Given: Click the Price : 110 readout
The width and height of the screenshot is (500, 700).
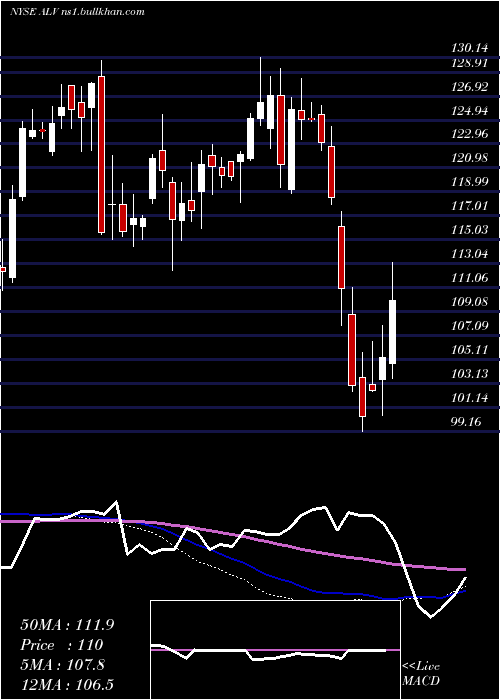Looking at the screenshot, I should click(62, 645).
